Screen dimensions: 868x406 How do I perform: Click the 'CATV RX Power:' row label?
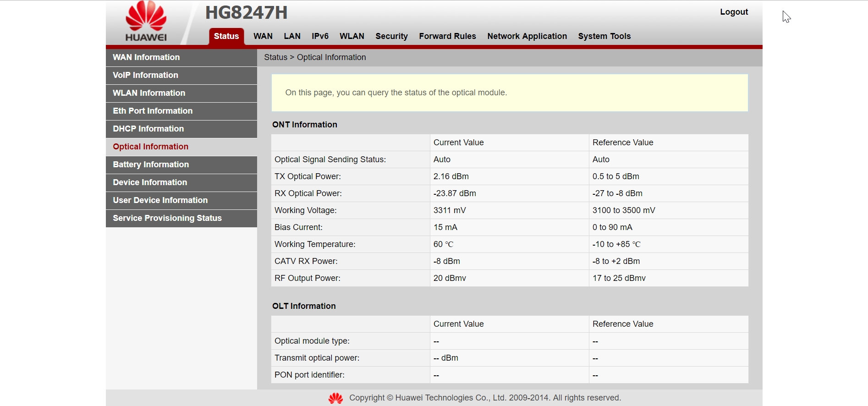pos(306,261)
